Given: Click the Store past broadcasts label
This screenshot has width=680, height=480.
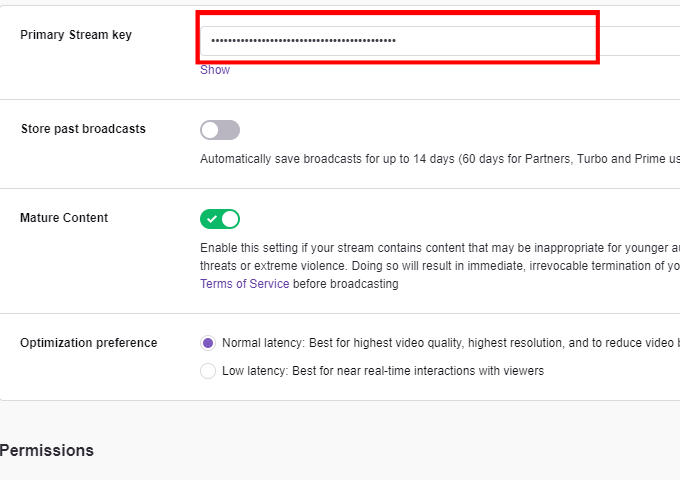Looking at the screenshot, I should (x=83, y=129).
